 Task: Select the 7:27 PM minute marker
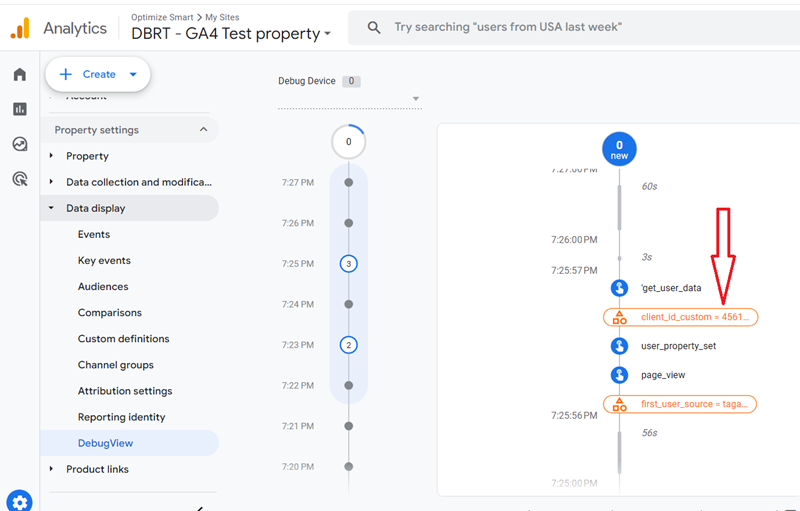click(x=348, y=182)
